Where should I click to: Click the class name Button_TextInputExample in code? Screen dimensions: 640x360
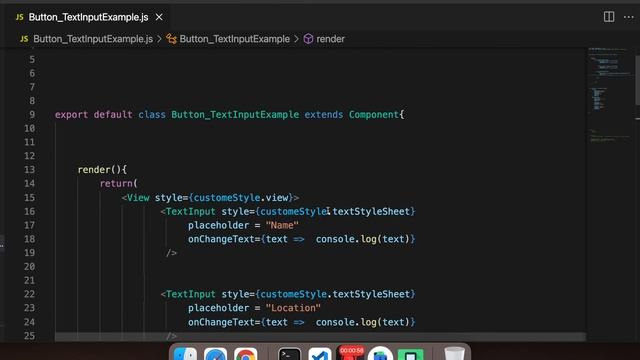[235, 115]
